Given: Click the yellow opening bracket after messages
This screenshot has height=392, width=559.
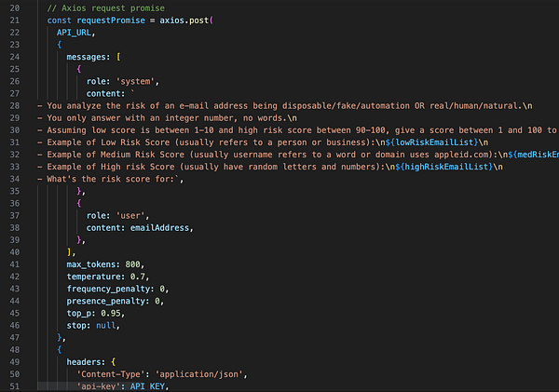Looking at the screenshot, I should pyautogui.click(x=118, y=57).
